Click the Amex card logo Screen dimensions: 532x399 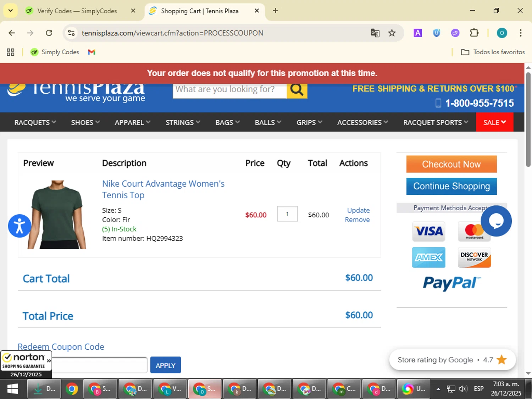click(429, 257)
